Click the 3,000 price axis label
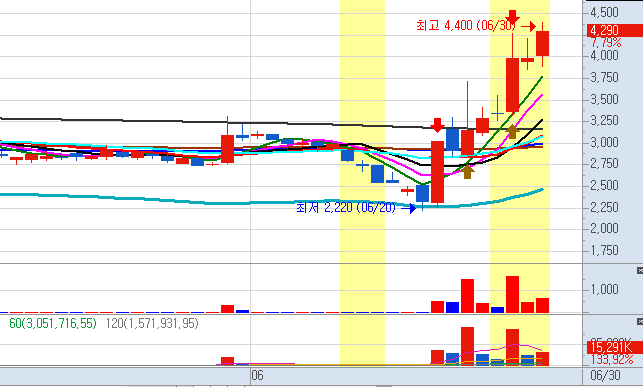 click(604, 143)
